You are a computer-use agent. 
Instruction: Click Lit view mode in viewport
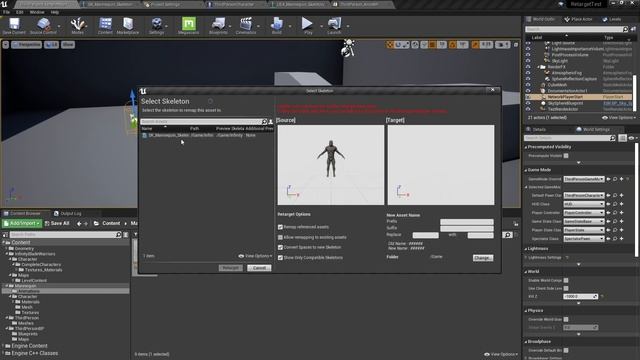coord(52,44)
